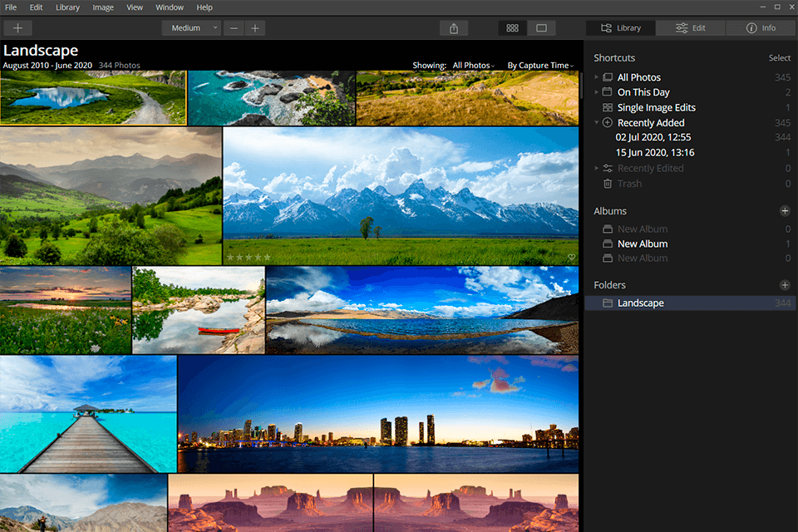Switch to the Edit tab
The image size is (798, 532).
pos(690,28)
